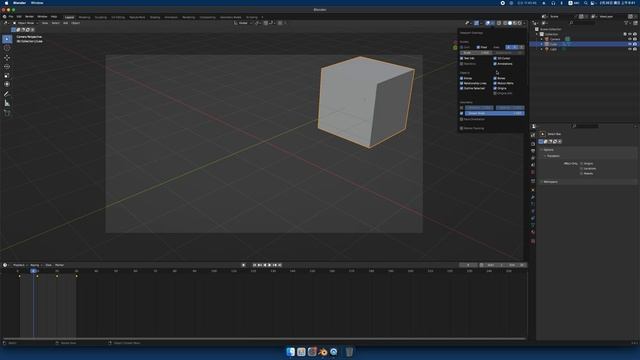The image size is (640, 360).
Task: Open the Render properties tab
Action: click(x=533, y=144)
